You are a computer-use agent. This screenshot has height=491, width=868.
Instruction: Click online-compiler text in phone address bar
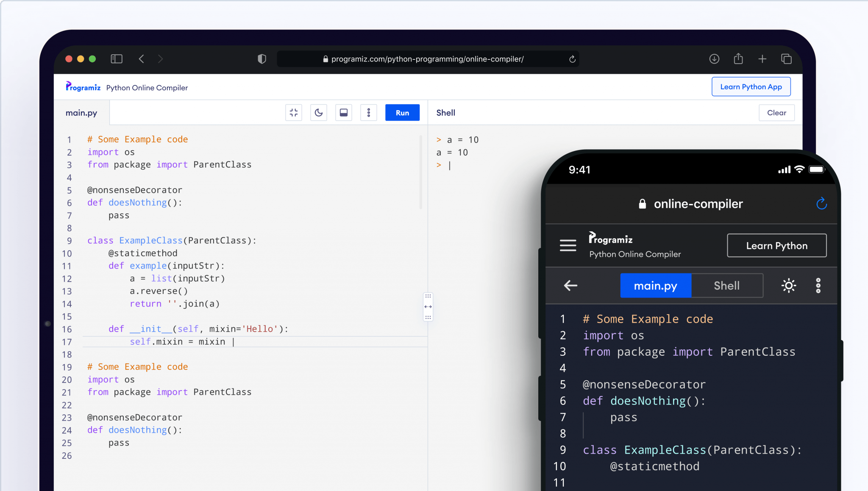(x=698, y=204)
